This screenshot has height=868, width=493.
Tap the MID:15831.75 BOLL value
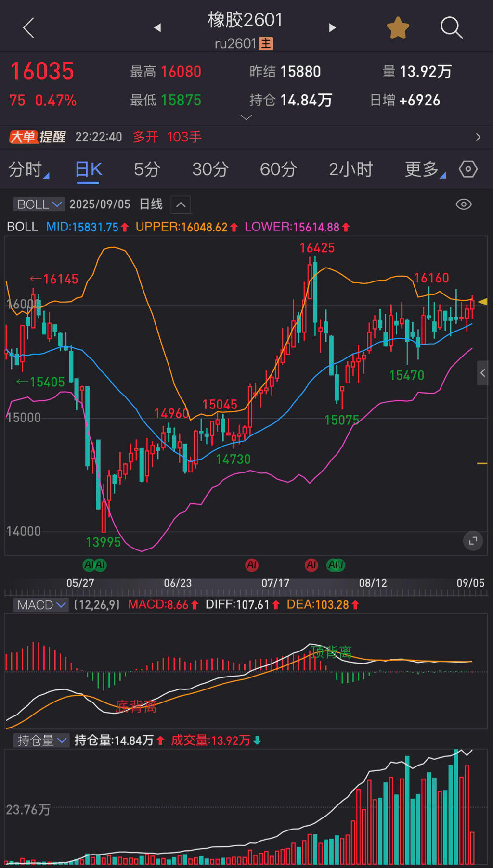click(x=87, y=227)
